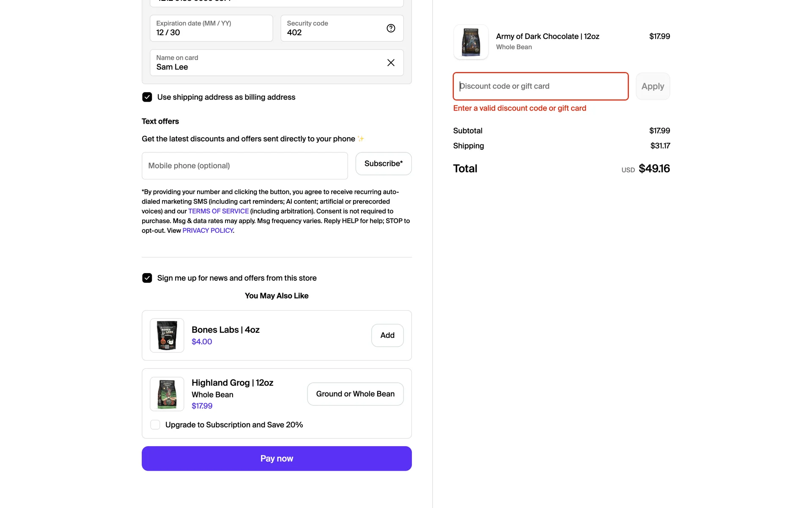Click the Army of Dark Chocolate product thumbnail
Viewport: 812px width, 508px height.
[471, 42]
